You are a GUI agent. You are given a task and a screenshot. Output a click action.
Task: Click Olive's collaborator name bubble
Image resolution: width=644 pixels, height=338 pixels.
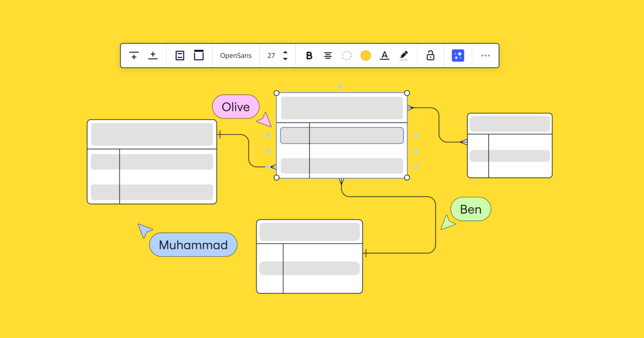(236, 107)
